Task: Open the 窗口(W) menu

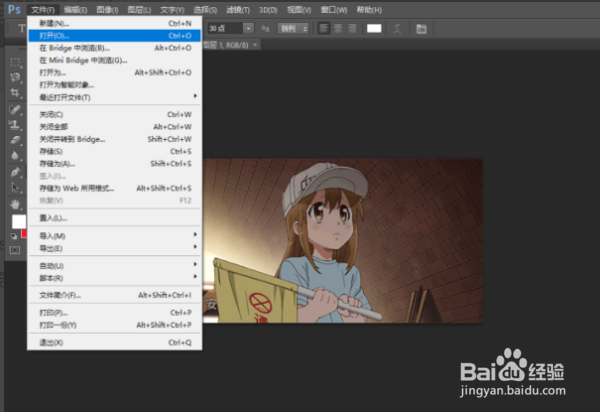Action: pos(334,10)
